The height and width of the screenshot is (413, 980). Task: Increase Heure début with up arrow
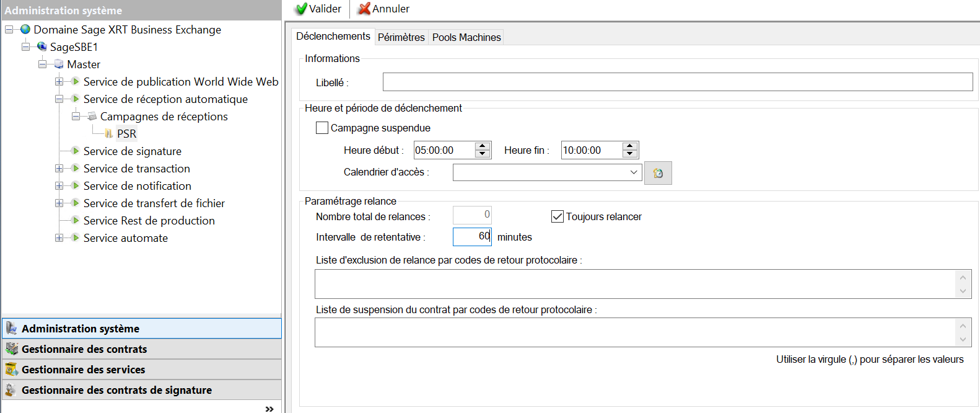pyautogui.click(x=483, y=146)
